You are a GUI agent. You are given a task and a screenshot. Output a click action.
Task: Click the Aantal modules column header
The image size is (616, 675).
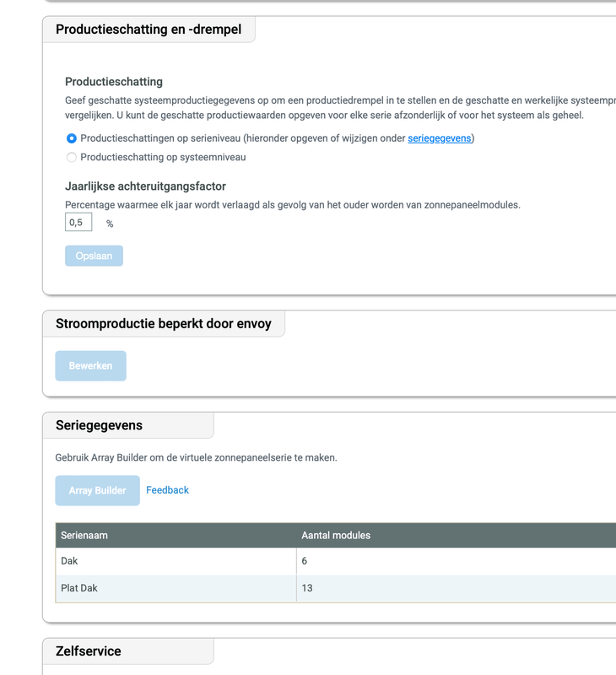[x=336, y=535]
